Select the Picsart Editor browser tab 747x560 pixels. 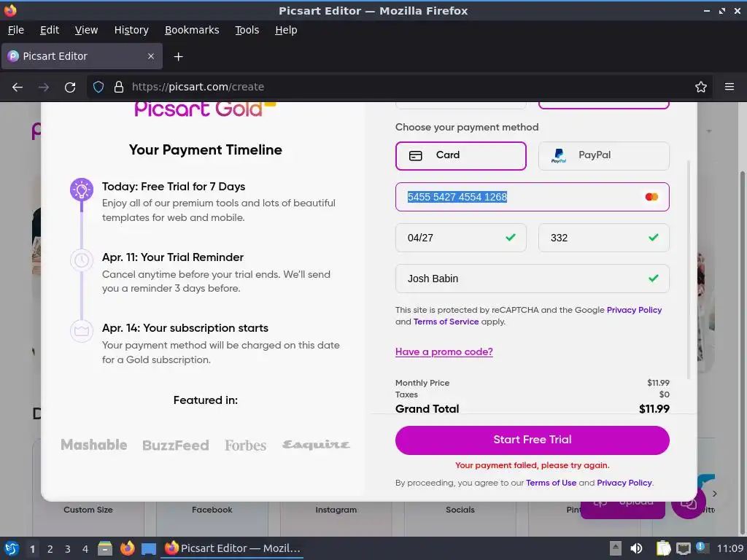coord(82,56)
